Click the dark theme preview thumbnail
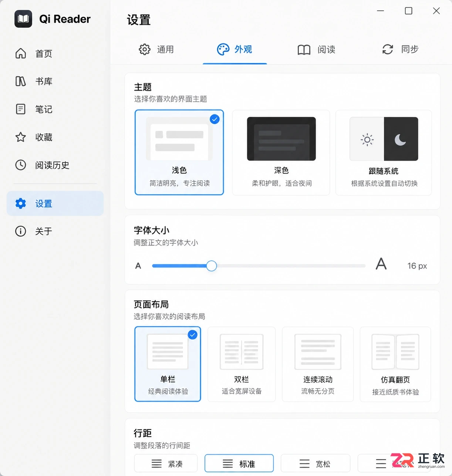The height and width of the screenshot is (476, 452). click(x=281, y=139)
